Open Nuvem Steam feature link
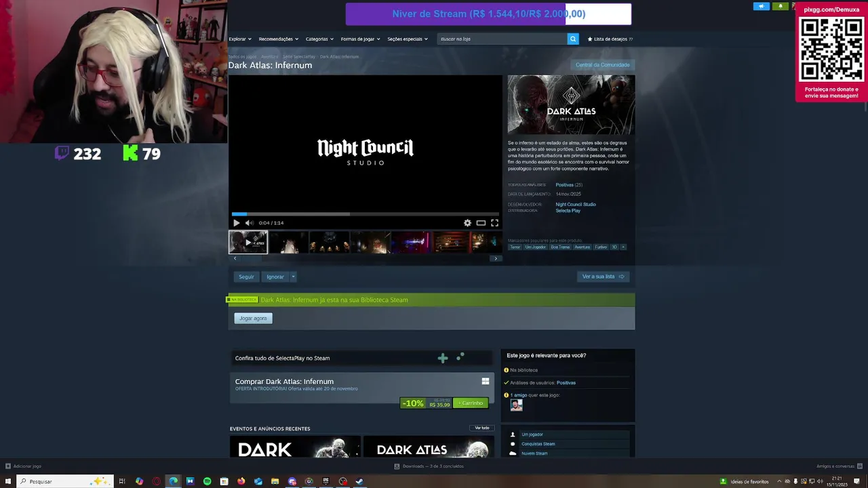The height and width of the screenshot is (488, 868). tap(534, 453)
